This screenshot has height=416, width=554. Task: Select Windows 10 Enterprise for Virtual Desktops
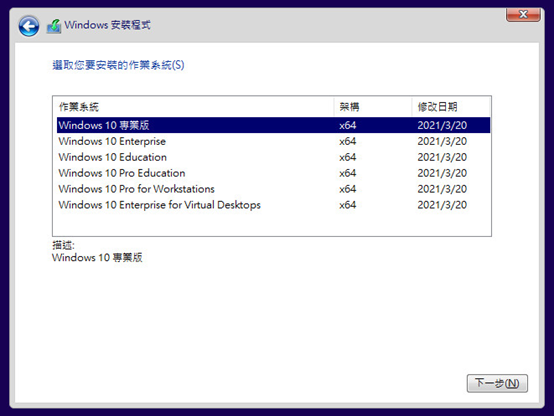tap(273, 205)
